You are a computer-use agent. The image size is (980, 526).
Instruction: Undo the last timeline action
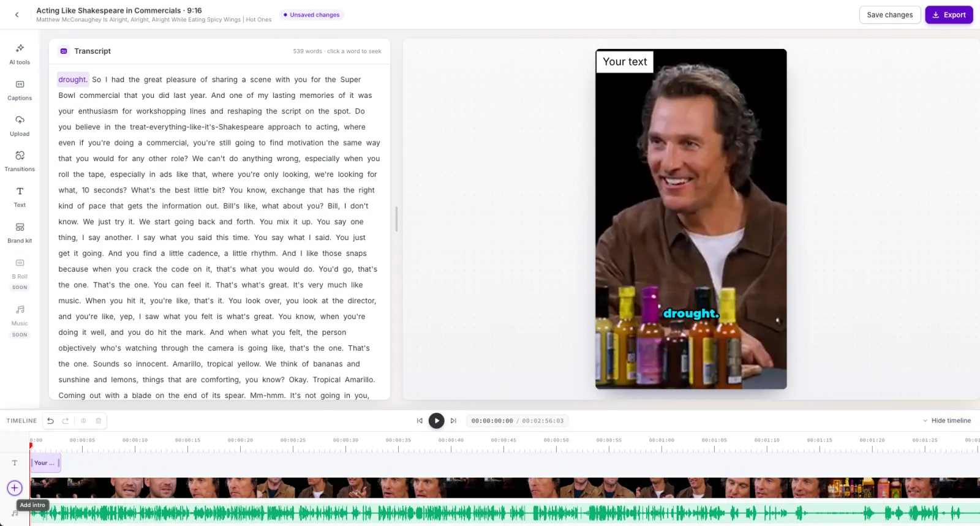tap(50, 421)
